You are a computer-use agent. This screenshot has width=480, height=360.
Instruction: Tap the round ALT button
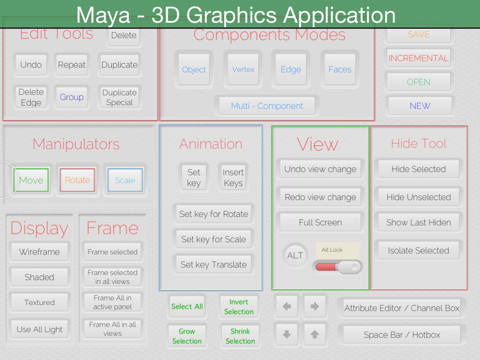click(295, 255)
